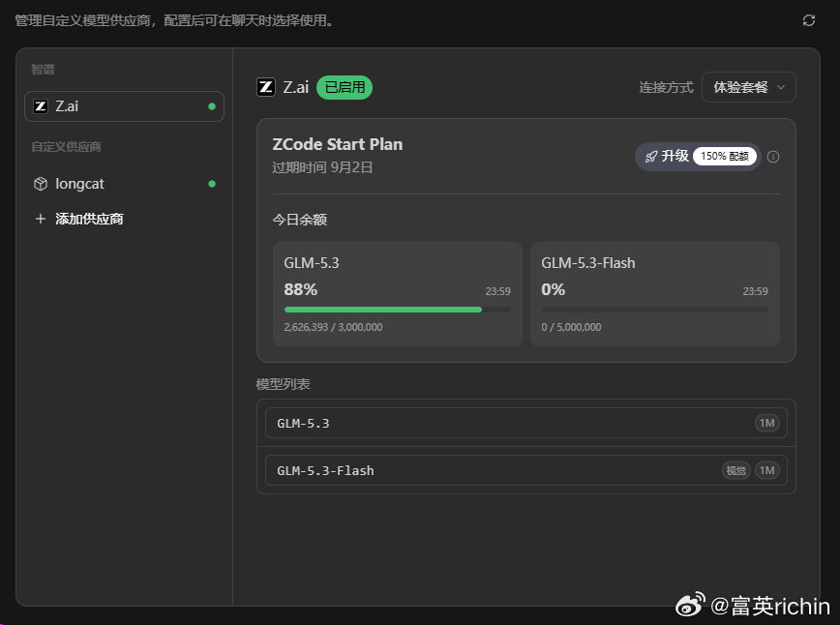Click the plus icon to add provider
Screen dimensions: 840x625
41,219
